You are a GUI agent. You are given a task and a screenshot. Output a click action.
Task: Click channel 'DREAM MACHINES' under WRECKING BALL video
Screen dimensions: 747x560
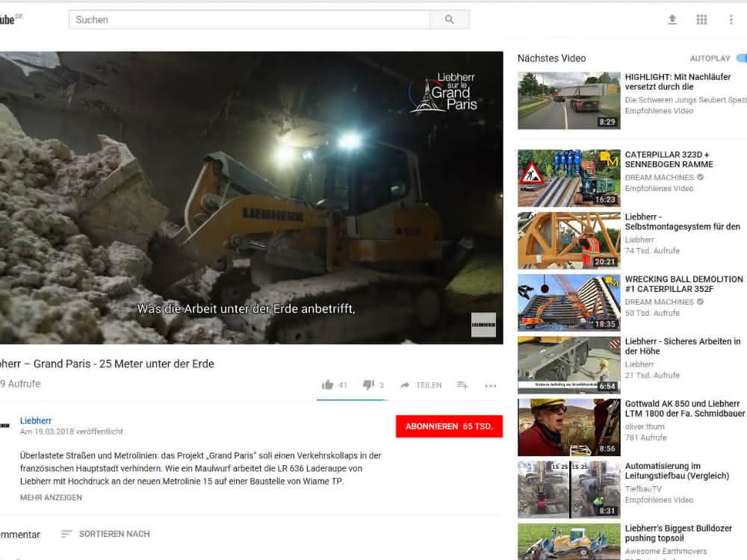[660, 302]
